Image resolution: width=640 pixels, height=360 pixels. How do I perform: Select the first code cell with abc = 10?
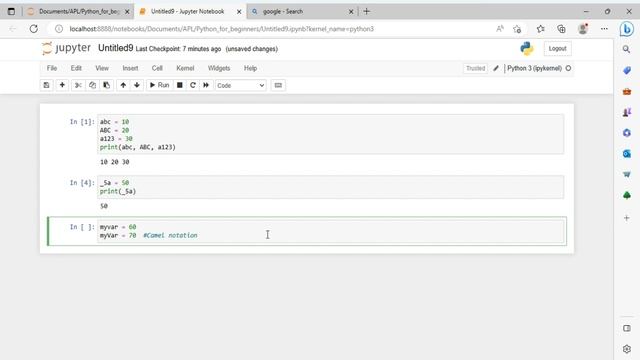coord(331,134)
